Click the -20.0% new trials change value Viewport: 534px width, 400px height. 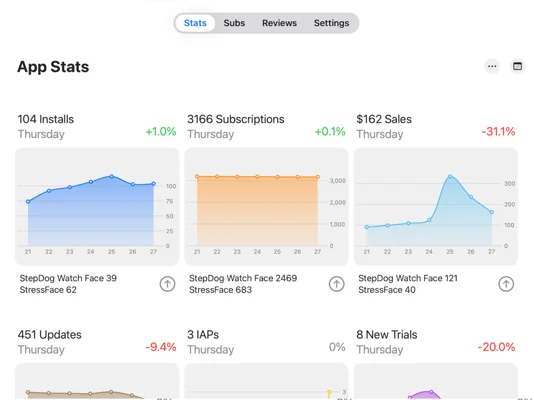[496, 347]
